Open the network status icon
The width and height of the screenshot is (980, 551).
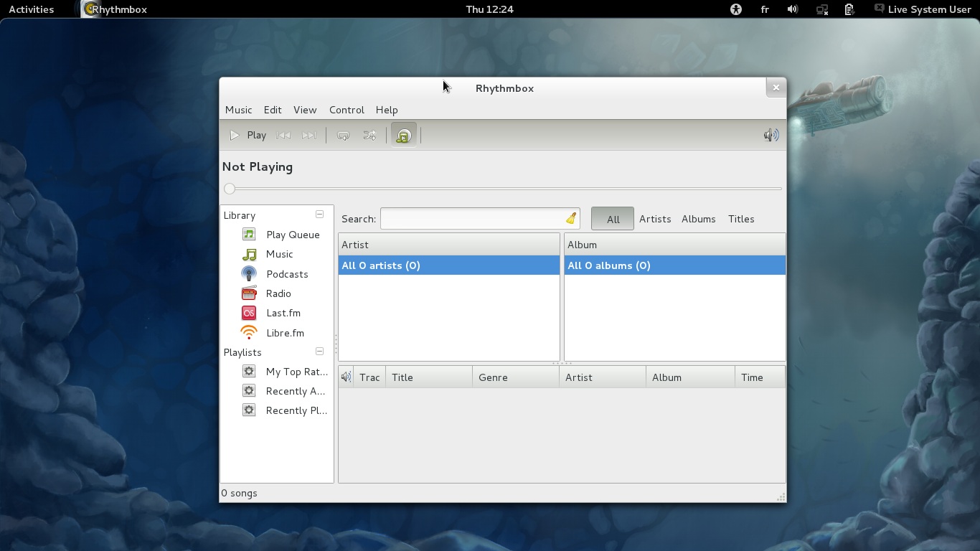pyautogui.click(x=822, y=9)
